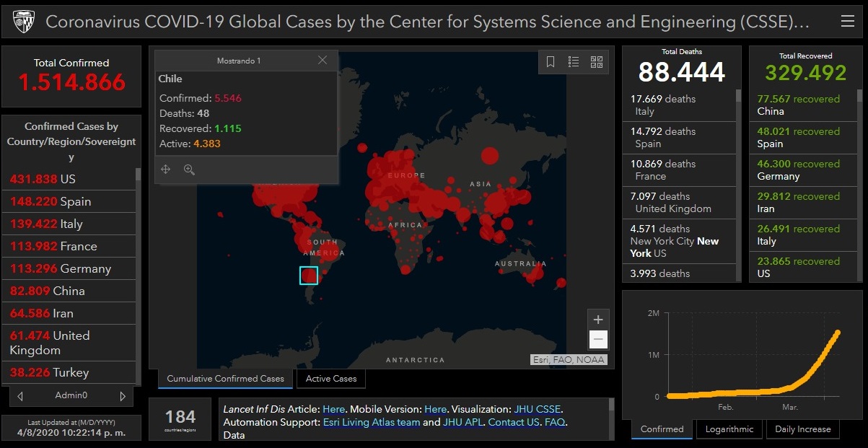Open the FAQ link
868x448 pixels.
click(554, 422)
